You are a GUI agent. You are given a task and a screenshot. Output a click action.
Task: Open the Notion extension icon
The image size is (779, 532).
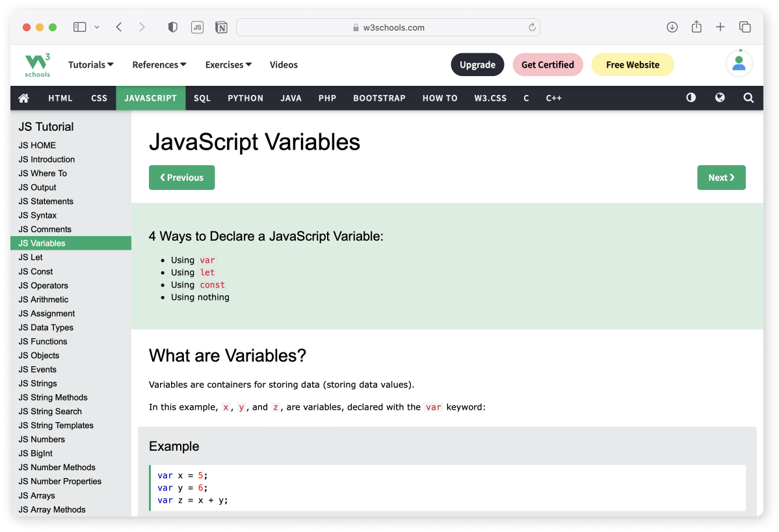(x=221, y=27)
